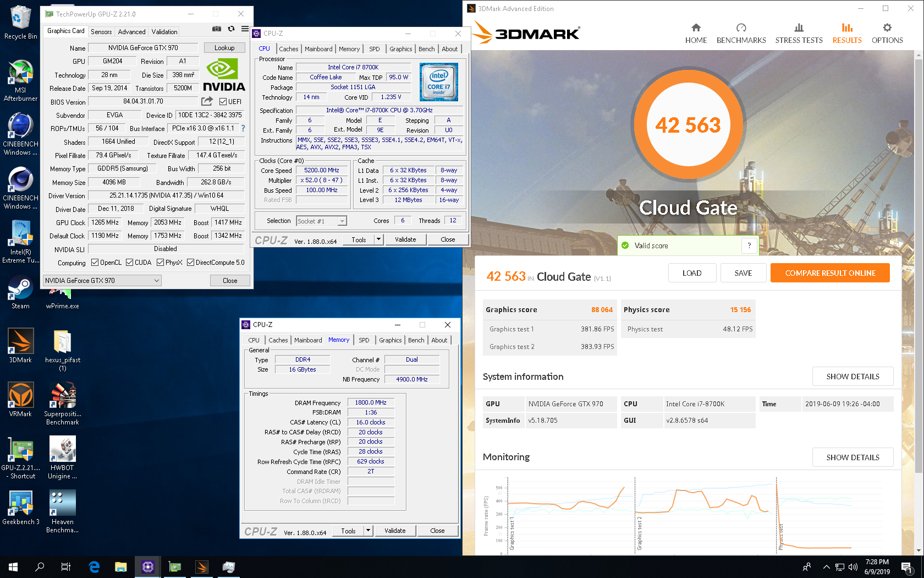This screenshot has width=924, height=578.
Task: Show details for Monitoring section
Action: [x=853, y=457]
